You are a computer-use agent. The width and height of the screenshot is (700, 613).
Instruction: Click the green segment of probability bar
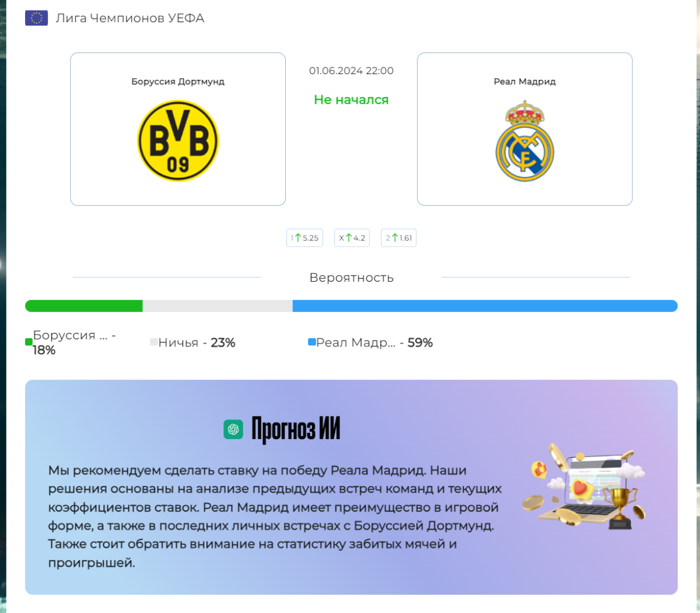click(84, 306)
